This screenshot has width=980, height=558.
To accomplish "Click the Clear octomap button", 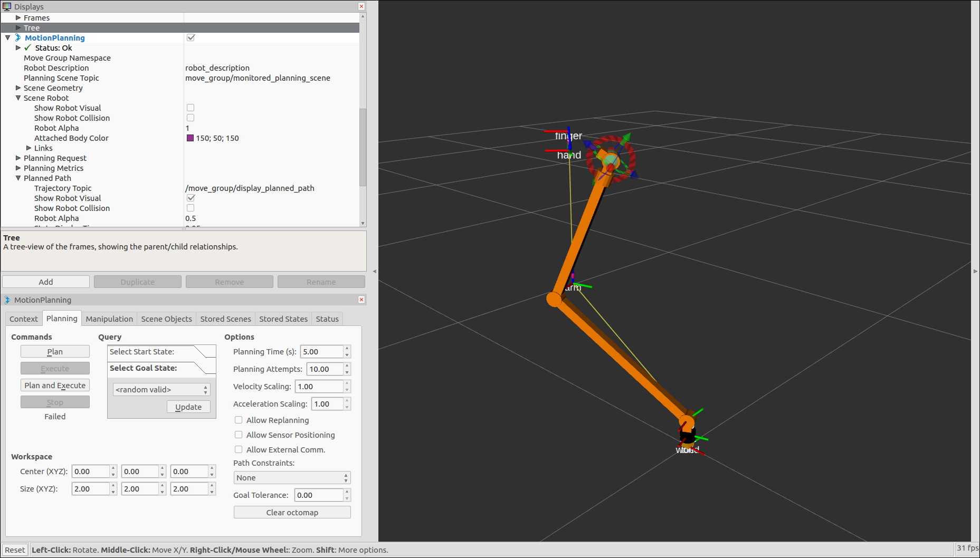I will [x=292, y=512].
